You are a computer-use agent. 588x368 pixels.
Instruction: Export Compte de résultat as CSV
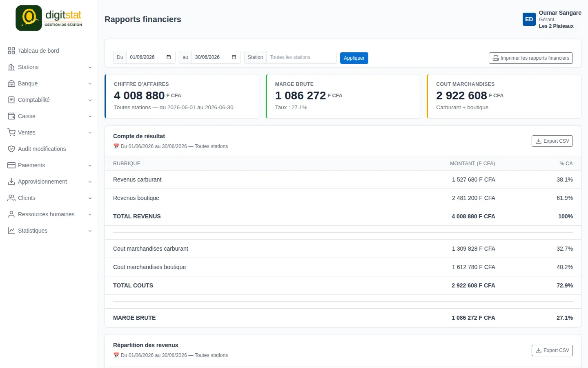coord(552,141)
